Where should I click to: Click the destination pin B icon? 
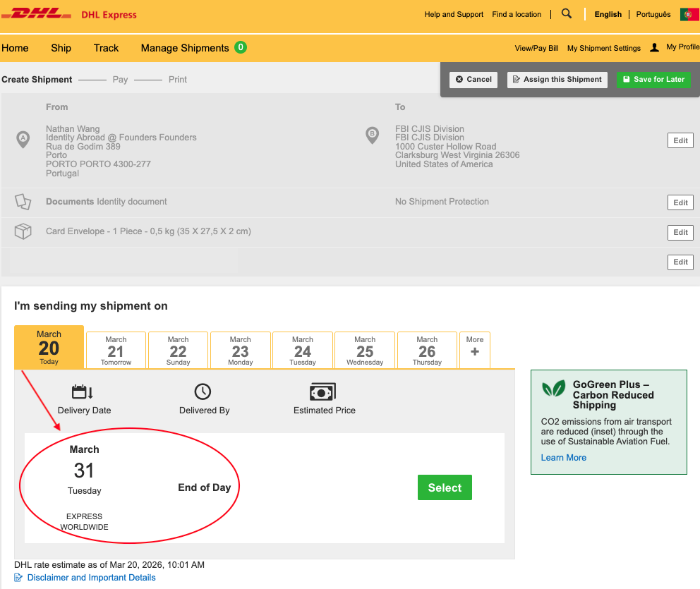click(x=372, y=135)
